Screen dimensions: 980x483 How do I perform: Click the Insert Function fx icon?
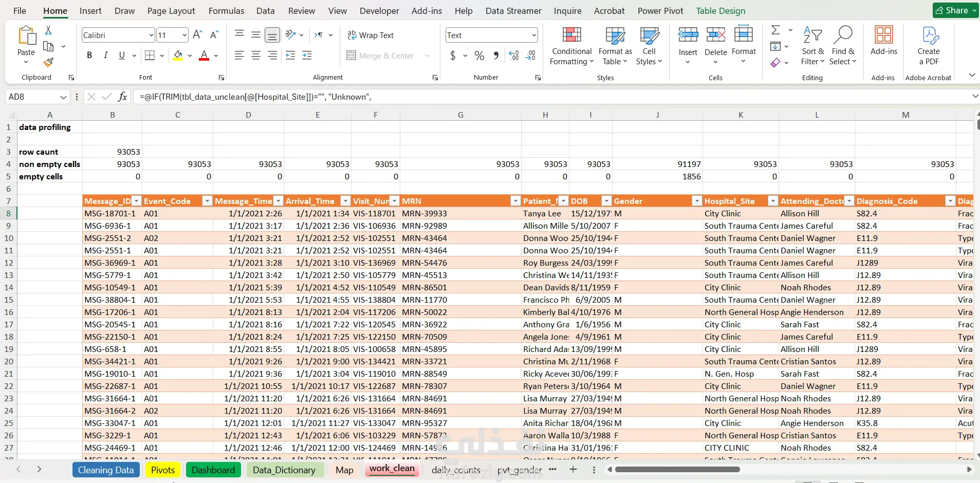click(122, 97)
